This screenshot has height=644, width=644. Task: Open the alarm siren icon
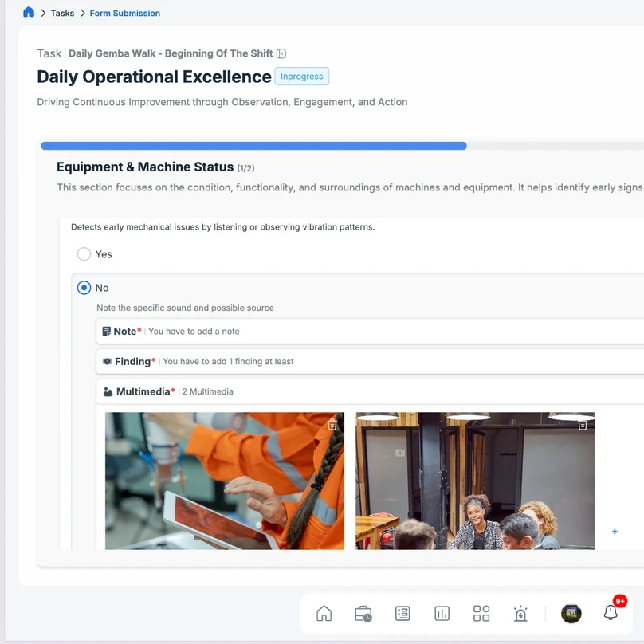[520, 614]
